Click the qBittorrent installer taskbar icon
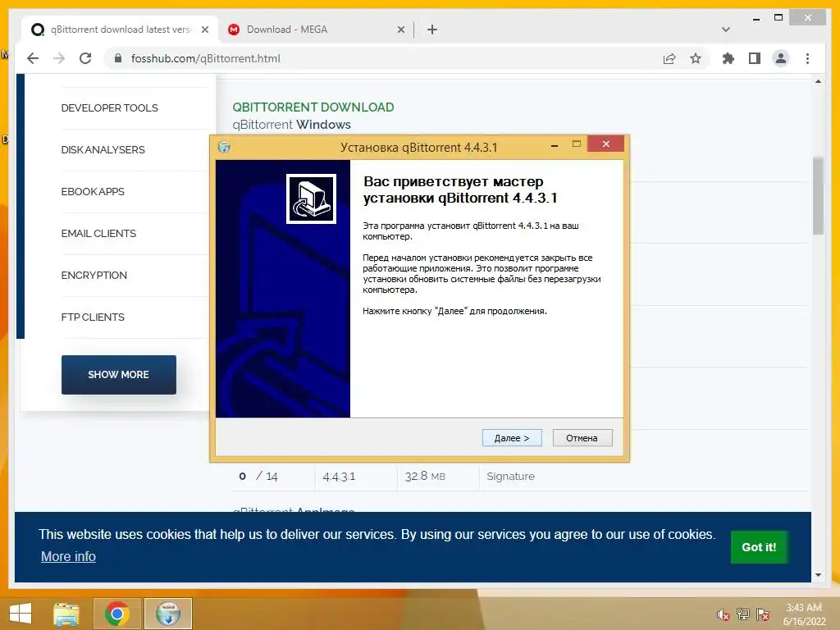The width and height of the screenshot is (840, 630). point(168,614)
